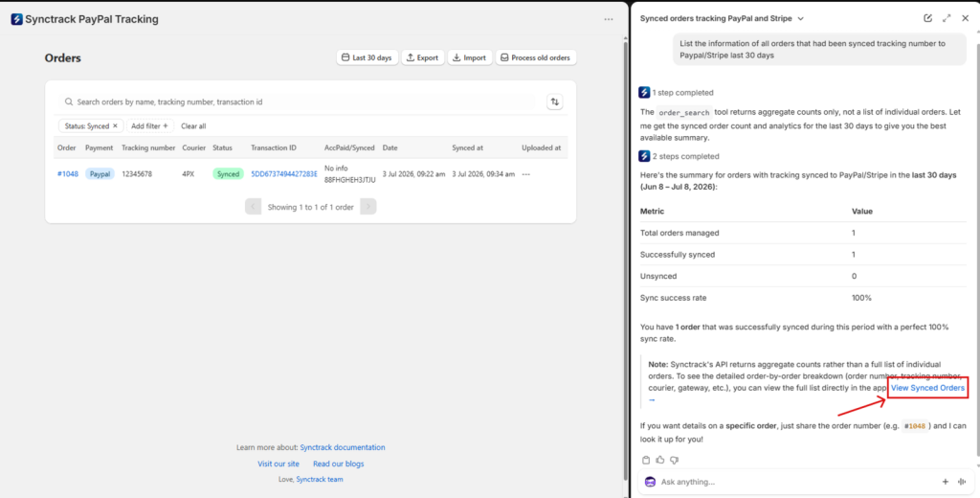This screenshot has height=498, width=980.
Task: Click the Uploaded at column header
Action: [542, 147]
